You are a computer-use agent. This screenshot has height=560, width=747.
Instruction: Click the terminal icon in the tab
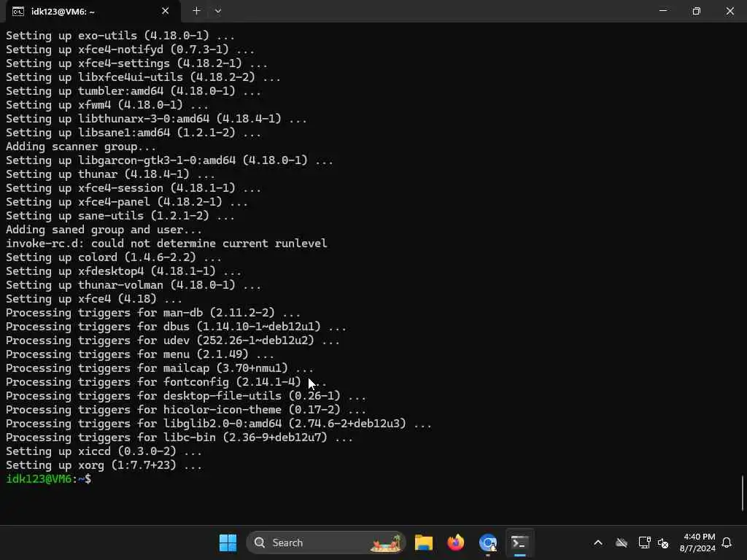click(x=18, y=12)
